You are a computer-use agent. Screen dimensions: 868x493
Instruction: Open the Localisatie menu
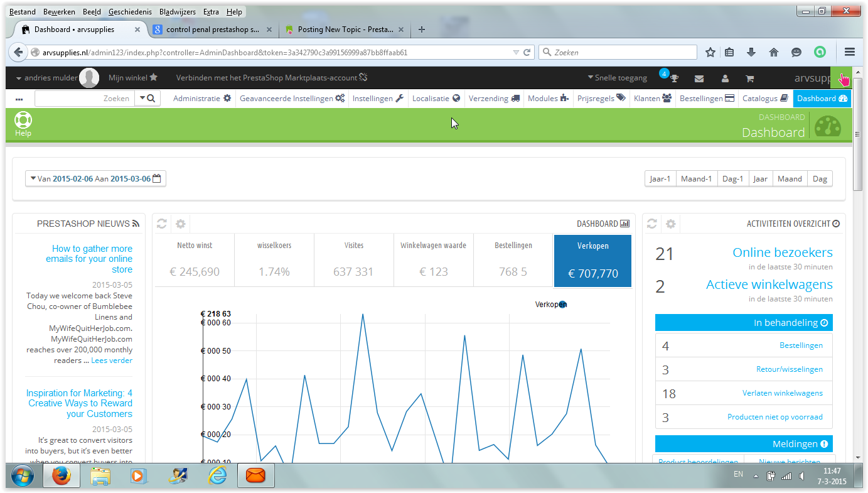[x=436, y=98]
